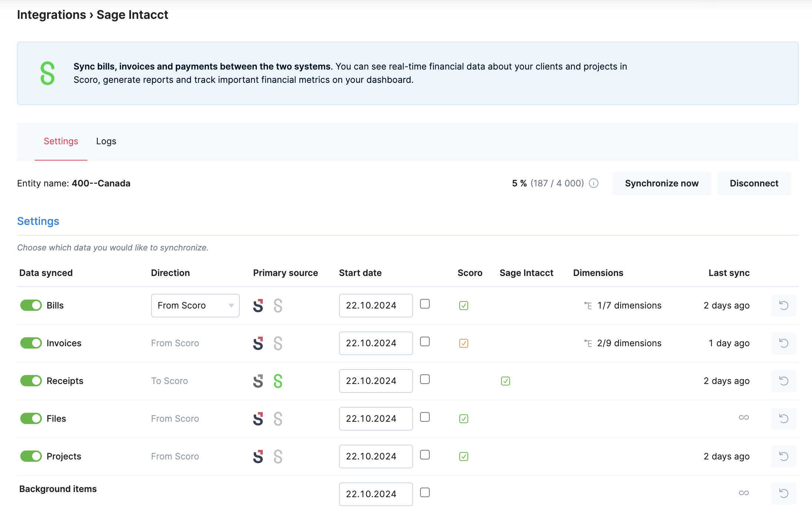Click the Bills start date field
The width and height of the screenshot is (812, 512).
tap(376, 306)
